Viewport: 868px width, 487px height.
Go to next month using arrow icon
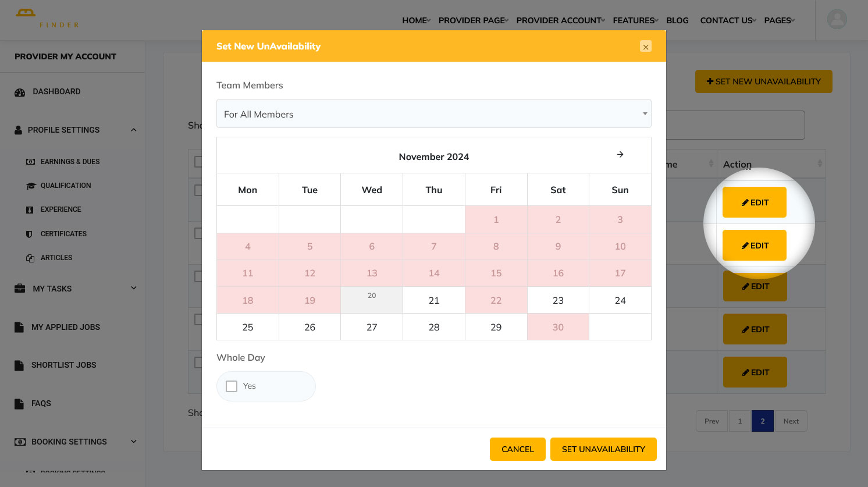pos(620,155)
